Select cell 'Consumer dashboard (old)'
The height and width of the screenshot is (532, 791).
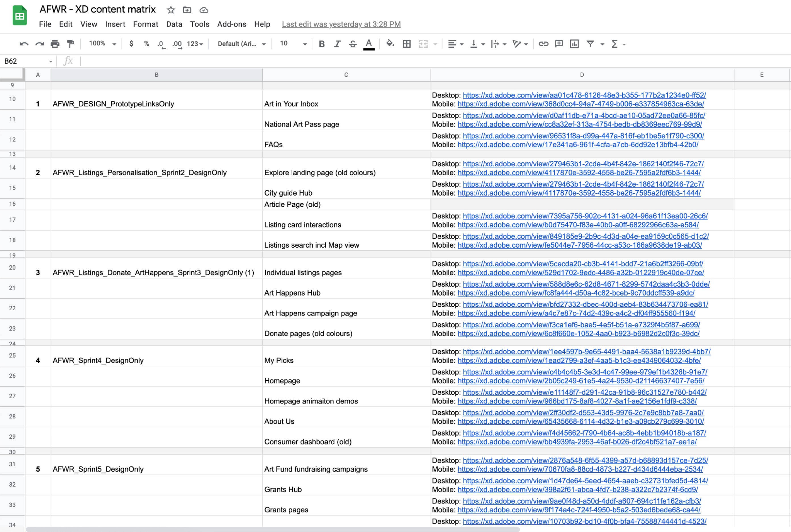346,437
